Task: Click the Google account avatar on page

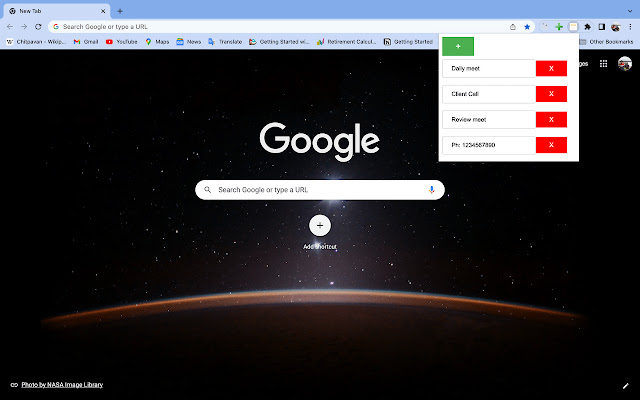Action: click(624, 64)
